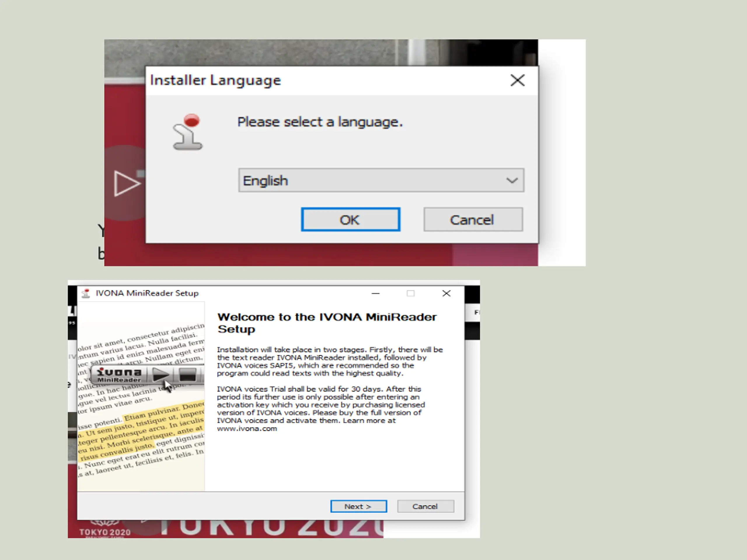The width and height of the screenshot is (747, 560).
Task: Click the 'IVONA MiniReader Setup' title text
Action: click(x=147, y=293)
